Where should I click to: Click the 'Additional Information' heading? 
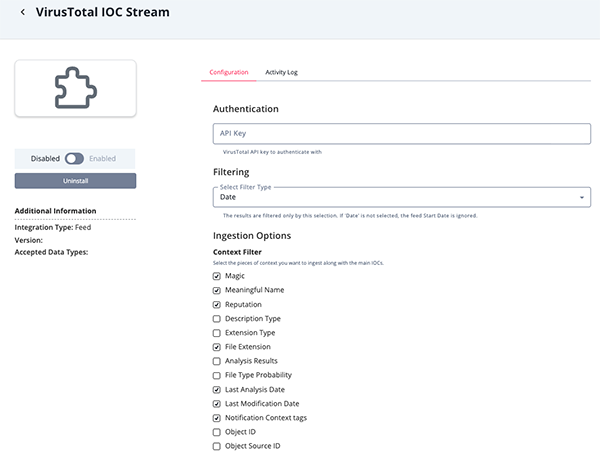point(55,211)
